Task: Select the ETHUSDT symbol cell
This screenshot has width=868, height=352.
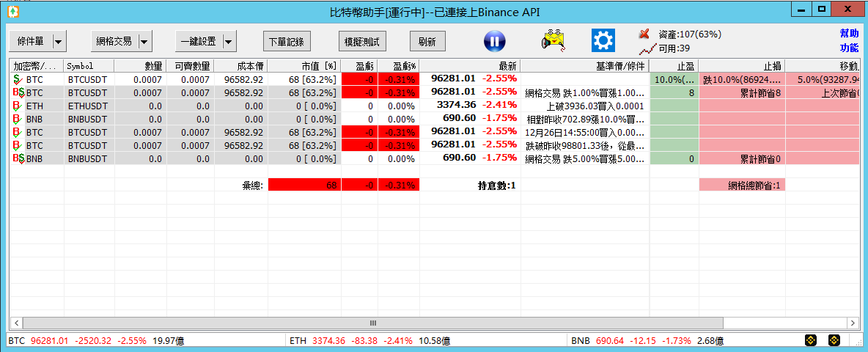Action: click(x=89, y=106)
